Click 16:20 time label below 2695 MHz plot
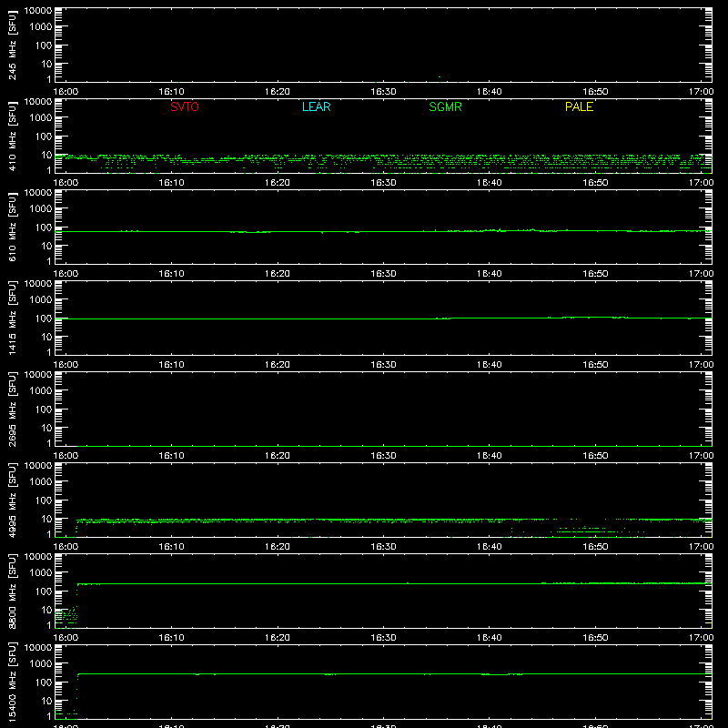The width and height of the screenshot is (728, 728). pyautogui.click(x=278, y=456)
